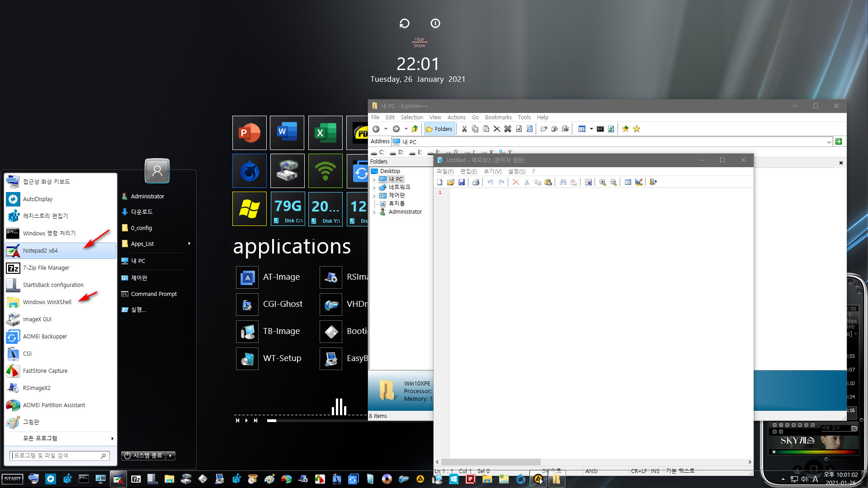
Task: Click the Find binoculars icon in Notepad2
Action: click(563, 182)
